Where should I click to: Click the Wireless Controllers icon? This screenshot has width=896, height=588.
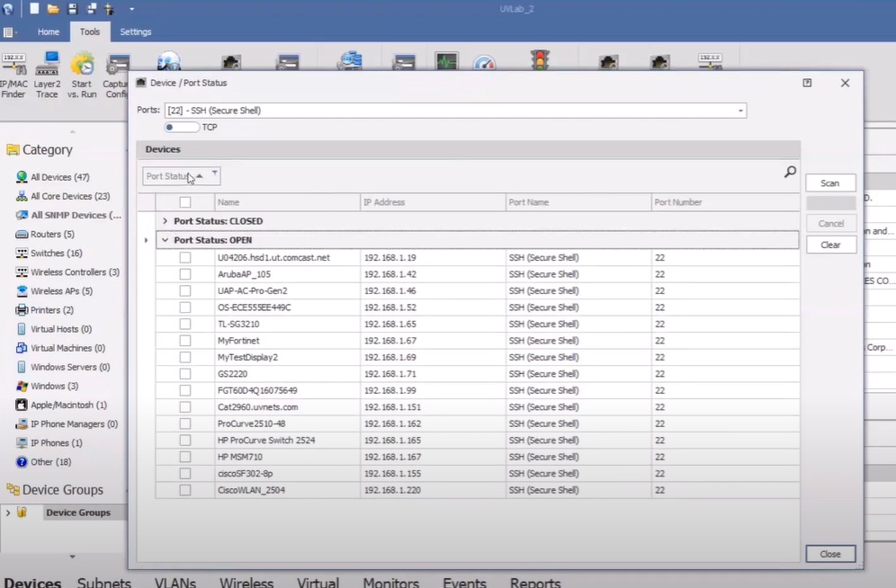(x=22, y=272)
